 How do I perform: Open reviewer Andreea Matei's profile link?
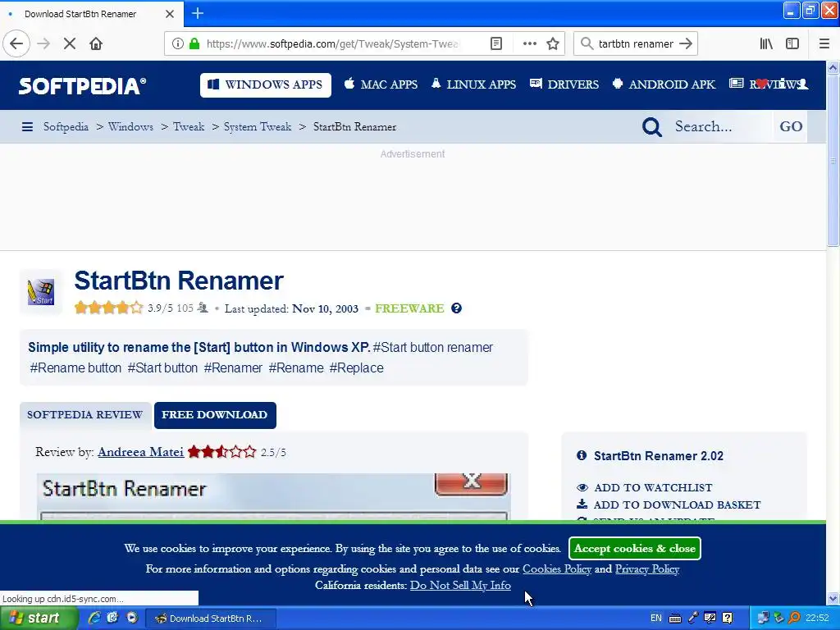[x=140, y=452]
